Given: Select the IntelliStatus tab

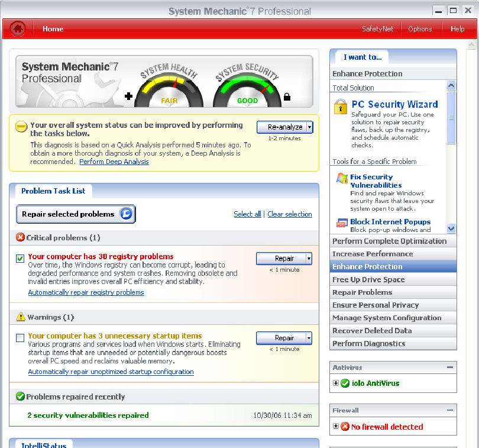Looking at the screenshot, I should (44, 444).
